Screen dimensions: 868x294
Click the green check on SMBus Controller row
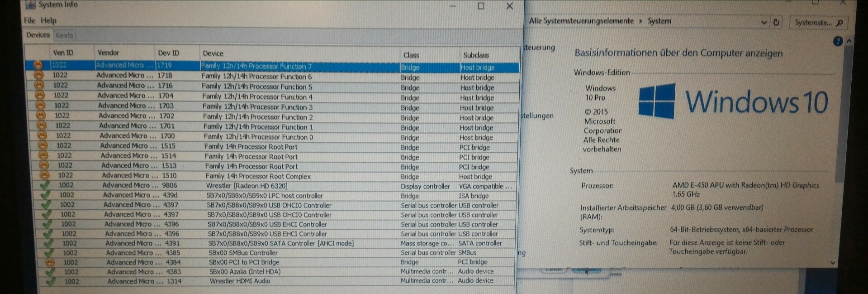pyautogui.click(x=49, y=253)
